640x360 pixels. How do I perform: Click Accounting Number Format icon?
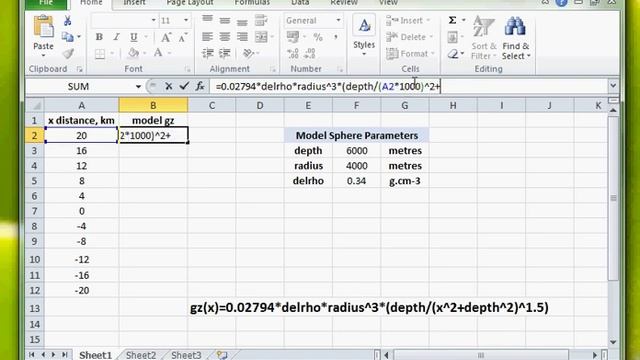(x=293, y=37)
